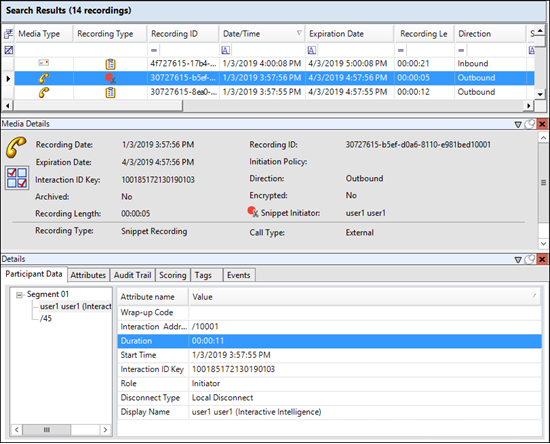Click the snippet recording icon in the selected row
Viewport: 550px width, 444px height.
click(110, 78)
